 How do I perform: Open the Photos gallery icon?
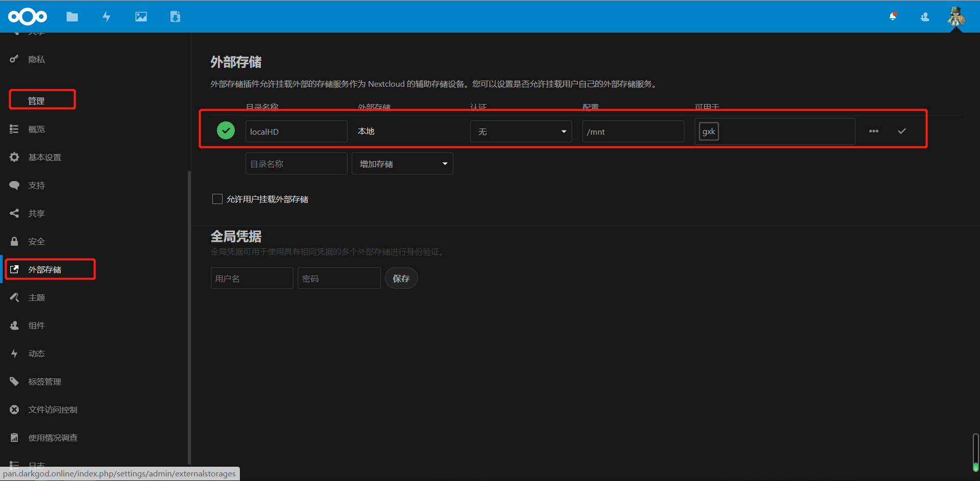tap(141, 17)
